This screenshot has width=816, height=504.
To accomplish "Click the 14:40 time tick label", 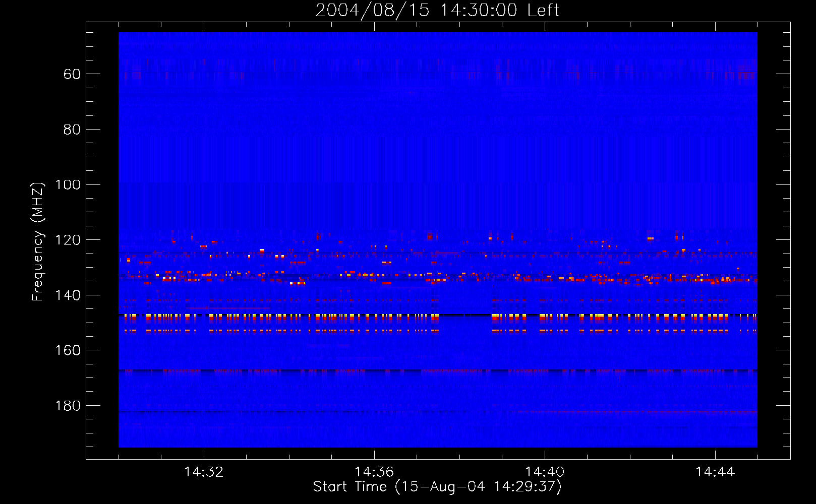I will click(545, 472).
